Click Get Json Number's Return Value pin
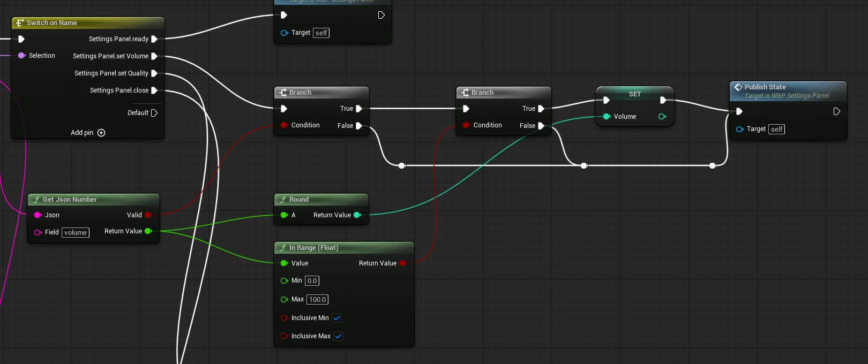This screenshot has width=868, height=364. coord(148,231)
